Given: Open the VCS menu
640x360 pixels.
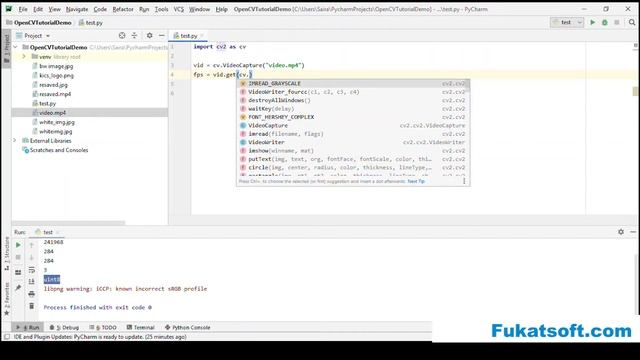Looking at the screenshot, I should point(179,9).
